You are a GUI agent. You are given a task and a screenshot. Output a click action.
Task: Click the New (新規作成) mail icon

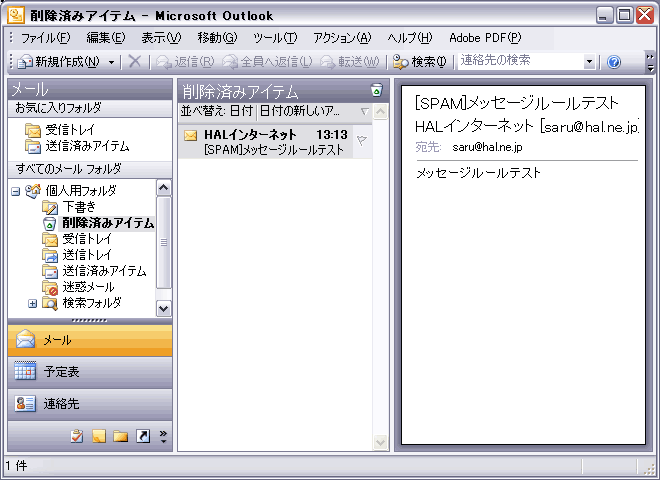click(25, 62)
